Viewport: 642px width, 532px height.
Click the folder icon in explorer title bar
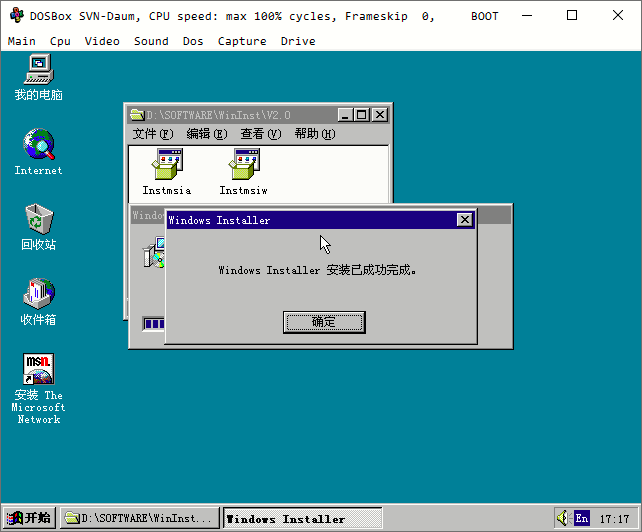[x=137, y=115]
